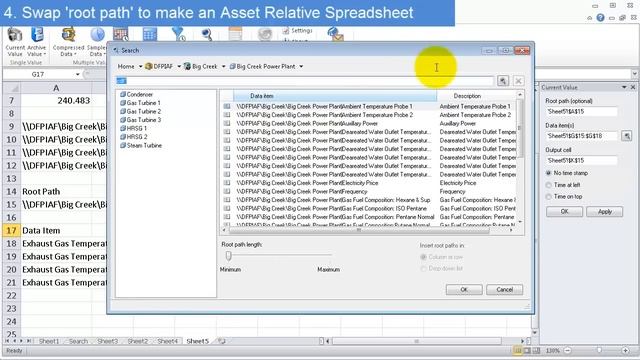The image size is (640, 360).
Task: Click attribute icon of Ambient Temperature Probe 1 row
Action: click(x=227, y=106)
